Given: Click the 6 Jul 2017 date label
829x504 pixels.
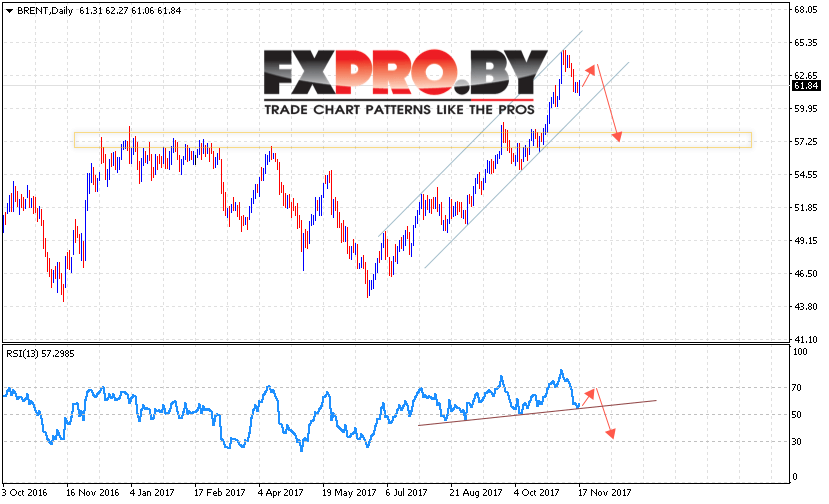Looking at the screenshot, I should 406,493.
